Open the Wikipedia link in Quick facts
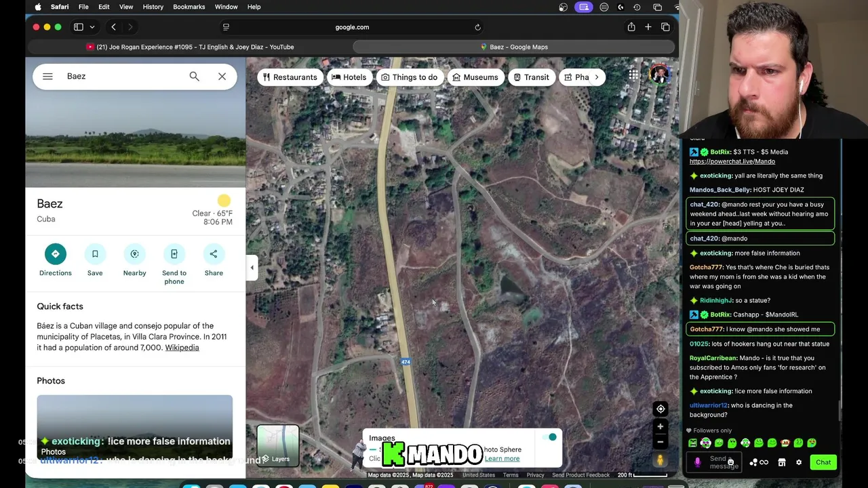This screenshot has width=868, height=488. point(182,348)
